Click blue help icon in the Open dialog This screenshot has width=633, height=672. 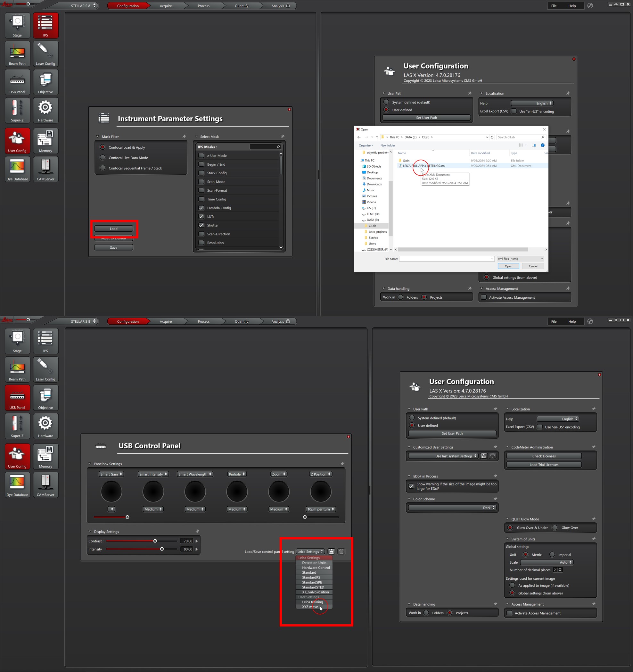click(542, 145)
